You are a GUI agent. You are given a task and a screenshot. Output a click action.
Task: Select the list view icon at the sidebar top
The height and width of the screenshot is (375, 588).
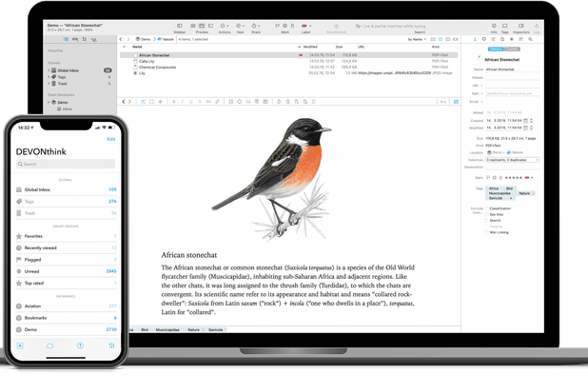(66, 39)
